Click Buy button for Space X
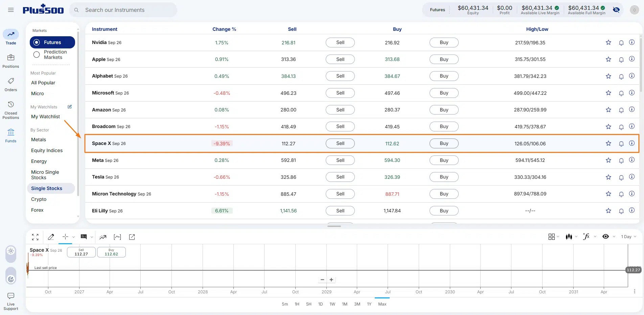The height and width of the screenshot is (315, 644). [x=444, y=143]
